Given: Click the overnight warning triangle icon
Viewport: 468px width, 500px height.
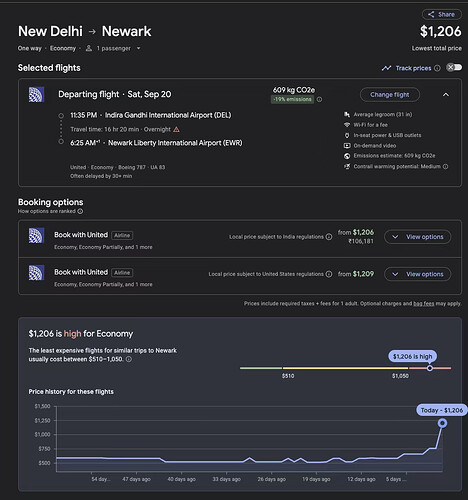Looking at the screenshot, I should coord(176,129).
